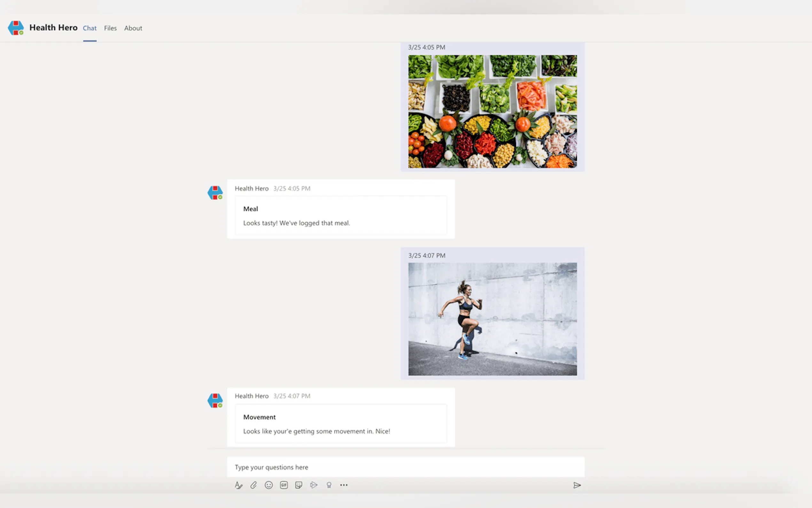812x508 pixels.
Task: Click the 'Type your questions here' field
Action: point(405,467)
